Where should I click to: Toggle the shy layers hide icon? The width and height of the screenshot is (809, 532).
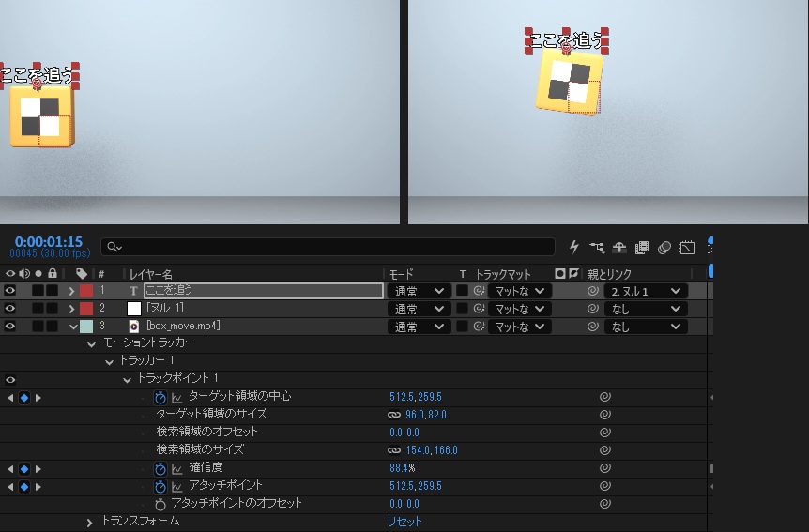[x=619, y=248]
